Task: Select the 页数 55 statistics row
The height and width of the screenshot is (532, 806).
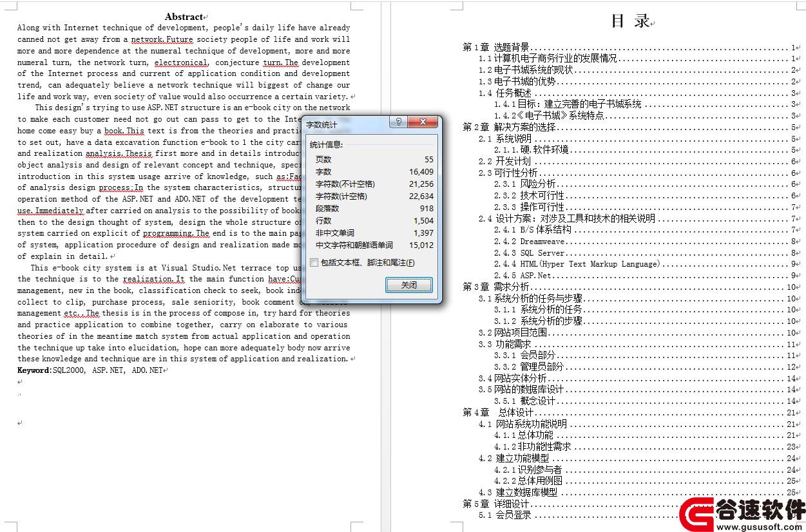Action: click(x=374, y=160)
